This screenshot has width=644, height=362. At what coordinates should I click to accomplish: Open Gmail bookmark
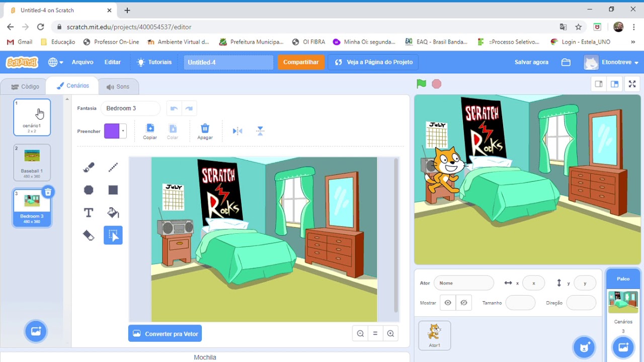20,42
